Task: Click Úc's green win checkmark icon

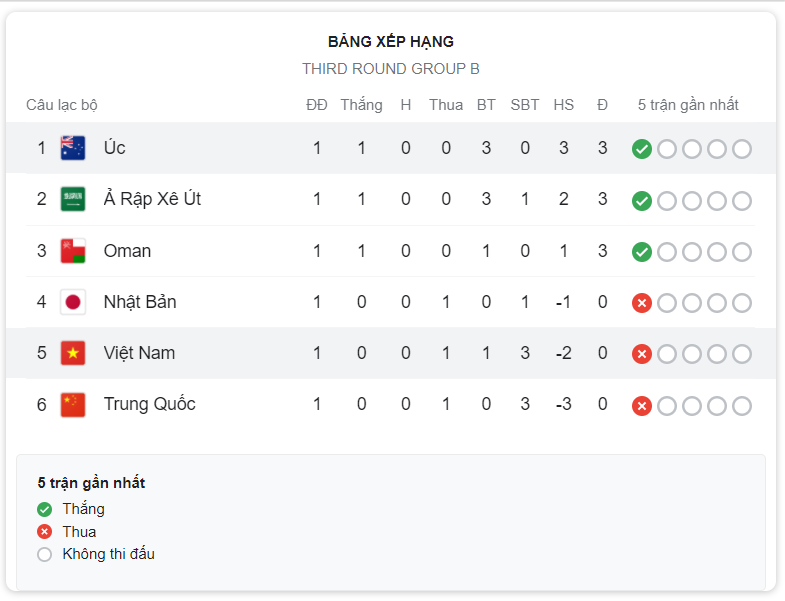Action: (x=641, y=149)
